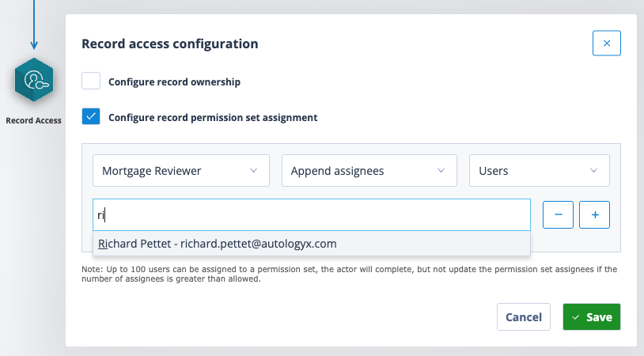Open the Append assignees dropdown
This screenshot has width=644, height=356.
click(369, 170)
